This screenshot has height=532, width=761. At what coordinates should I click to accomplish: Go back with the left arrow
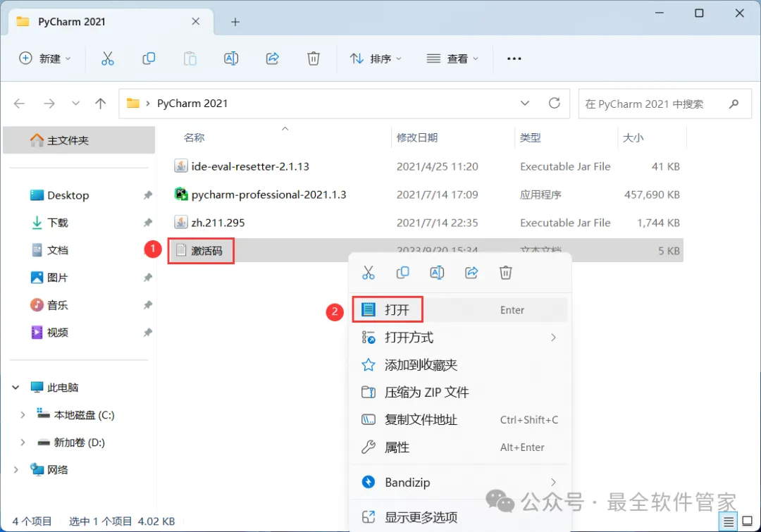coord(20,104)
